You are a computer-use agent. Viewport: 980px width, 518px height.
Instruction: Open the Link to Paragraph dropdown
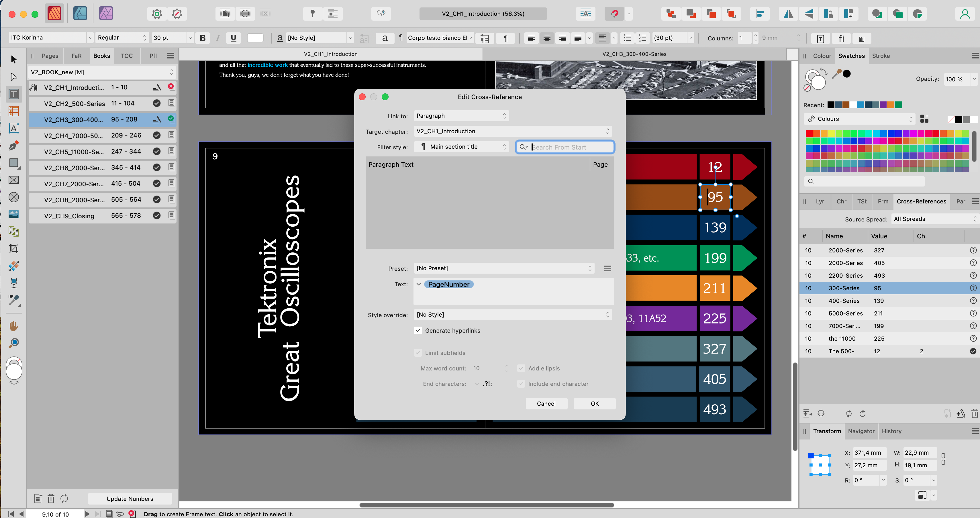(x=461, y=116)
